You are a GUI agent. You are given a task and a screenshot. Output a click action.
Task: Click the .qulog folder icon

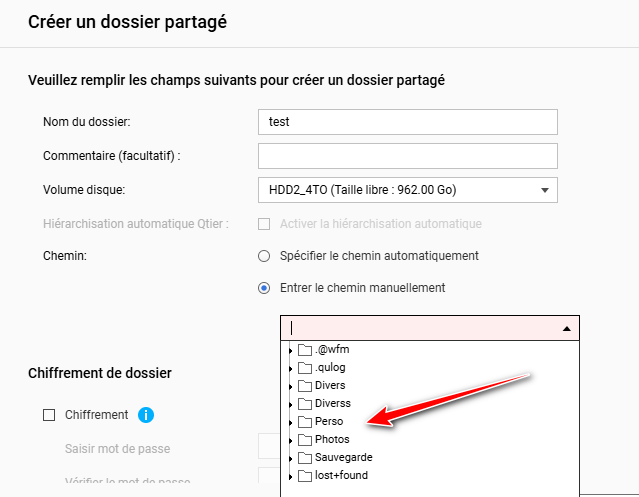click(305, 368)
